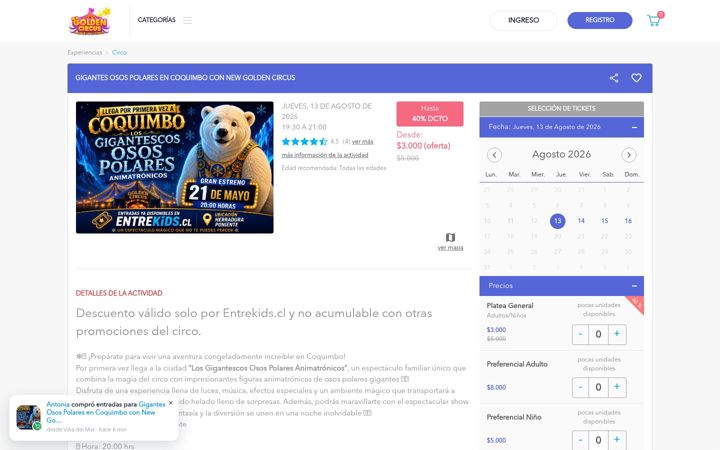
Task: Open 'ver más' reviews link
Action: point(362,141)
